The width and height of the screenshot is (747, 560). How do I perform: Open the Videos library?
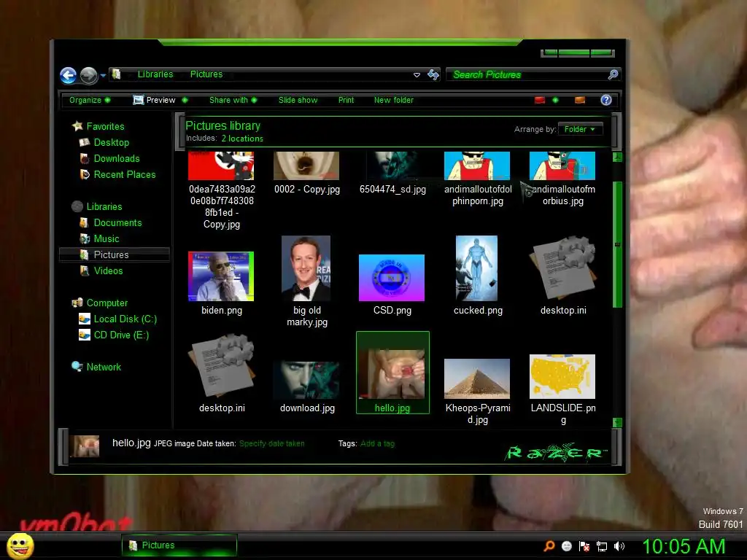pos(108,271)
